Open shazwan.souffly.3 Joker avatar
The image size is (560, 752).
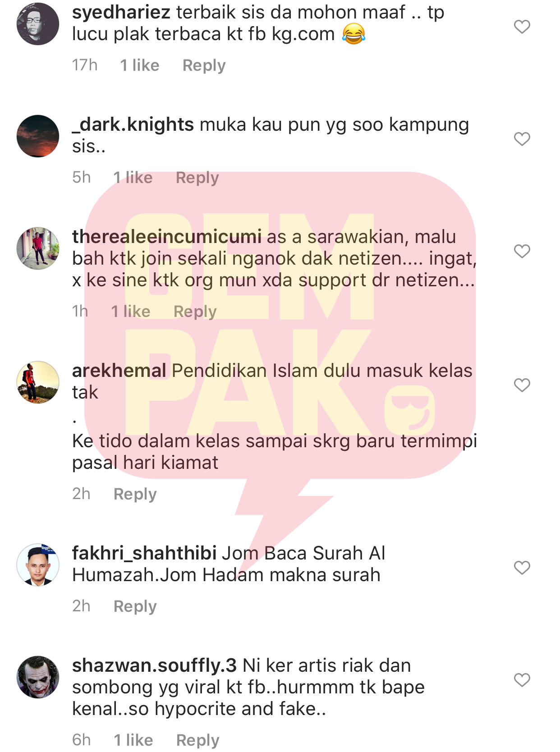(38, 677)
